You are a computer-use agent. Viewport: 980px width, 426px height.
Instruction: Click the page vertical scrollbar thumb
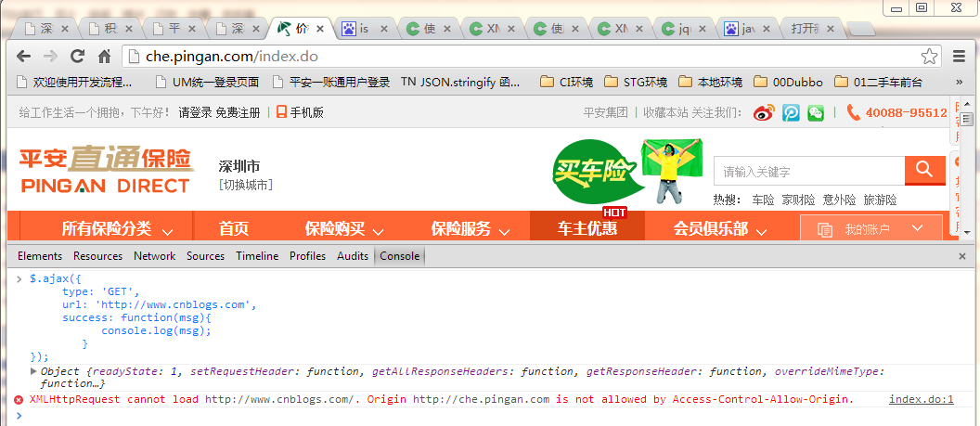click(x=966, y=119)
